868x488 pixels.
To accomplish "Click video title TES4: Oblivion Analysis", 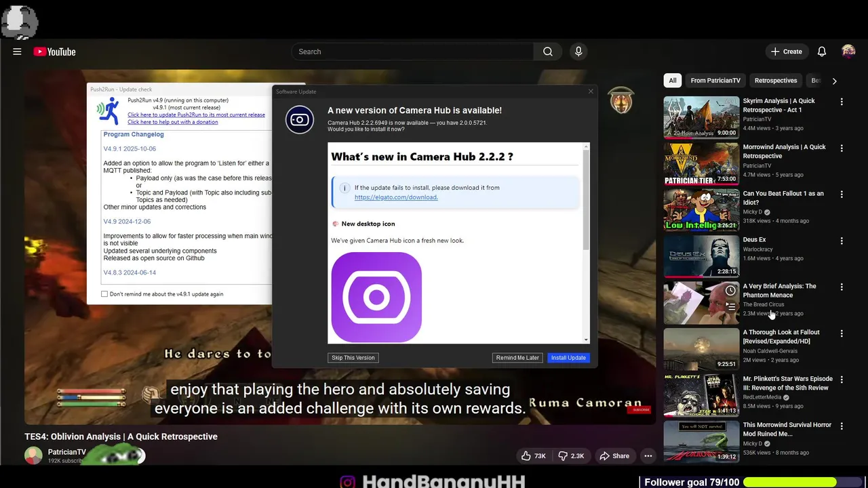I will pos(121,436).
